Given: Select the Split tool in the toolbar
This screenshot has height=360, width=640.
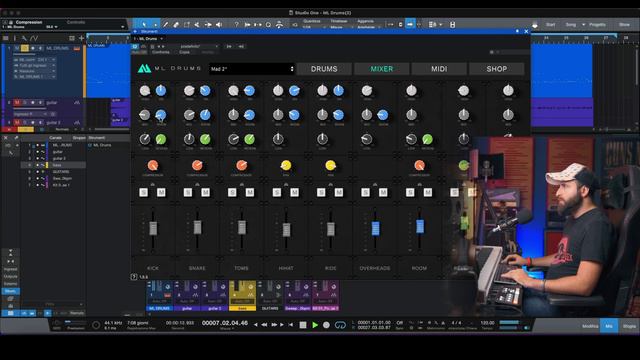Looking at the screenshot, I should pos(197,24).
